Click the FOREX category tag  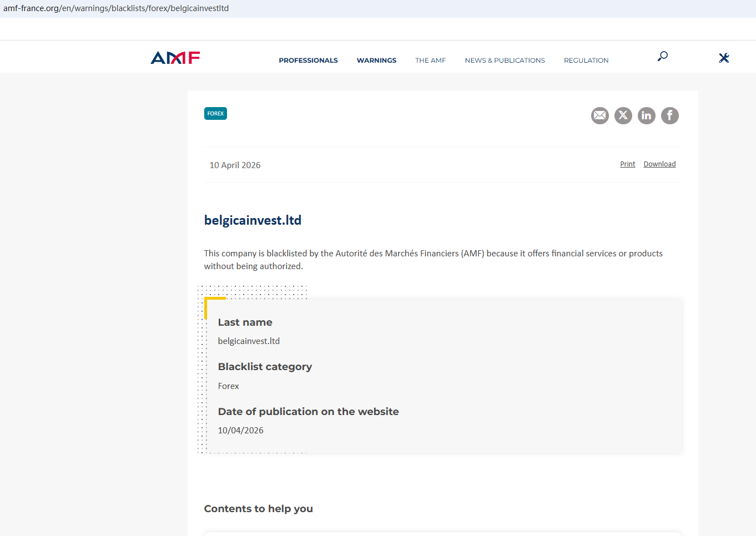[x=215, y=114]
